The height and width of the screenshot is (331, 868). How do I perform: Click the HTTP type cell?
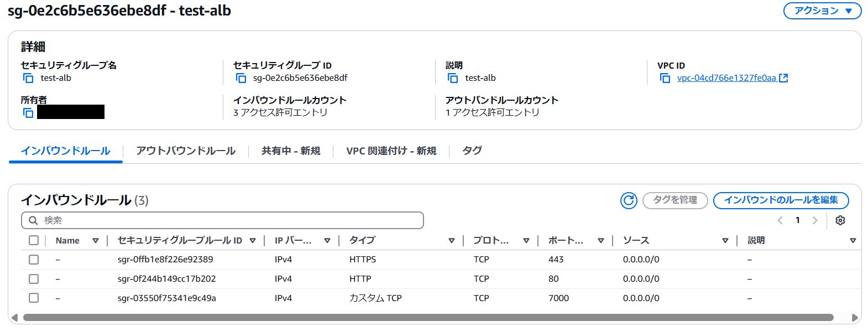click(360, 279)
